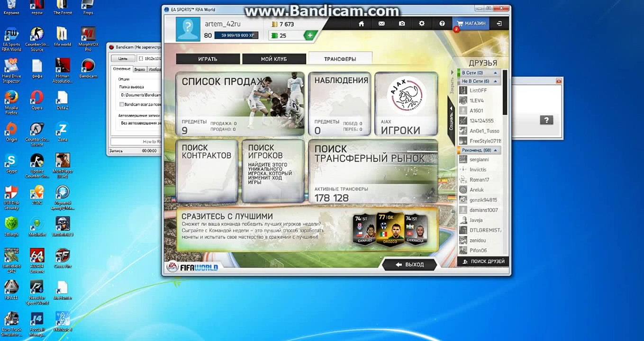The image size is (644, 341).
Task: Toggle 'Bandicam всегда поверх' checkbox in Bandicam
Action: pyautogui.click(x=122, y=104)
